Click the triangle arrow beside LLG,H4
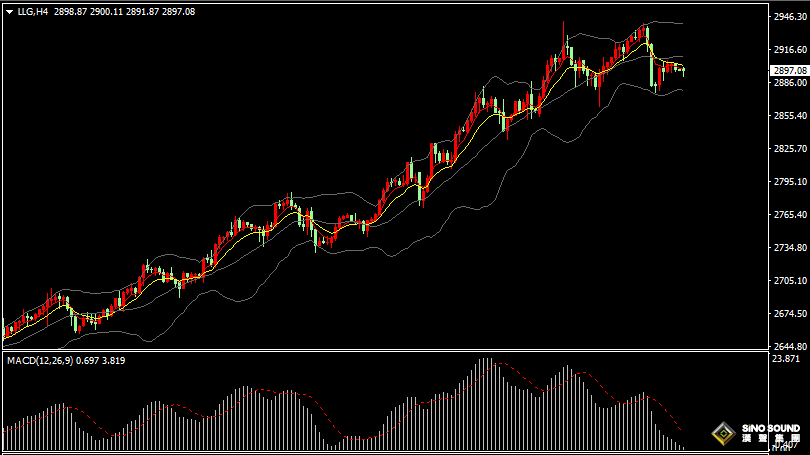810x455 pixels. pos(9,12)
